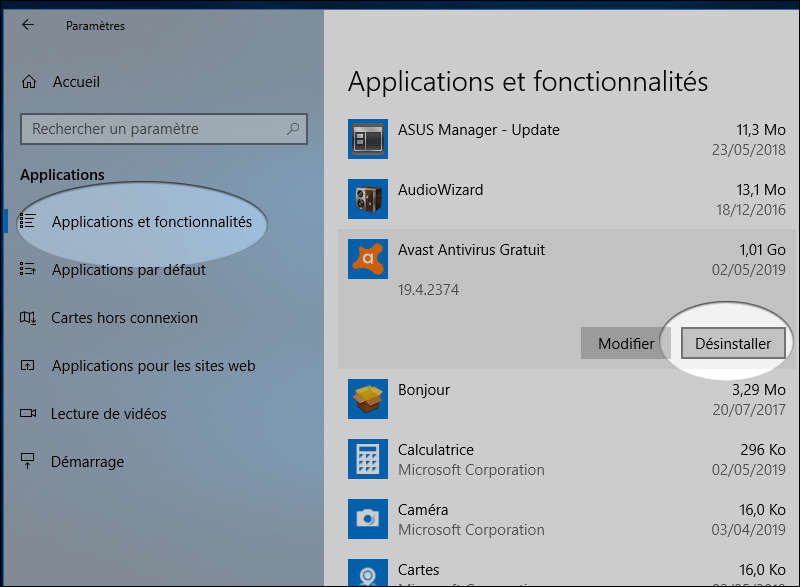Screen dimensions: 800x587
Task: Click the search magnifier icon
Action: point(293,129)
